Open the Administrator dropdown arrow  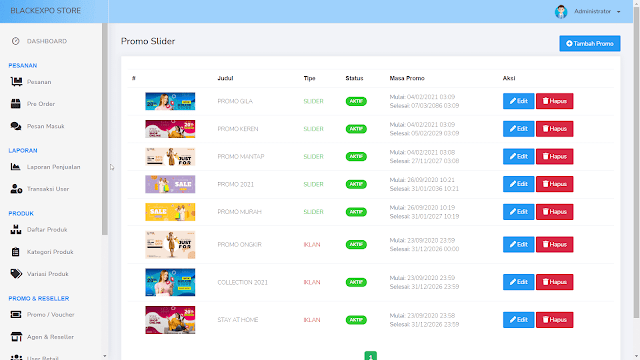click(618, 12)
